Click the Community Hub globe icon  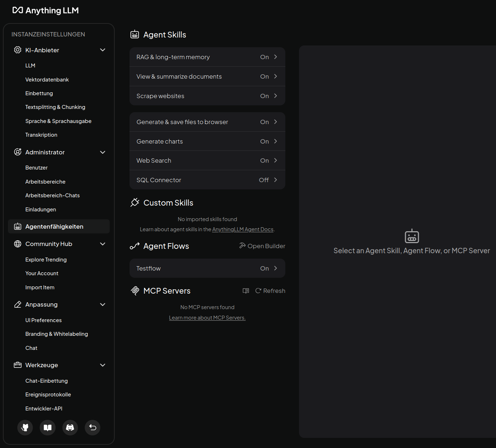click(x=18, y=244)
